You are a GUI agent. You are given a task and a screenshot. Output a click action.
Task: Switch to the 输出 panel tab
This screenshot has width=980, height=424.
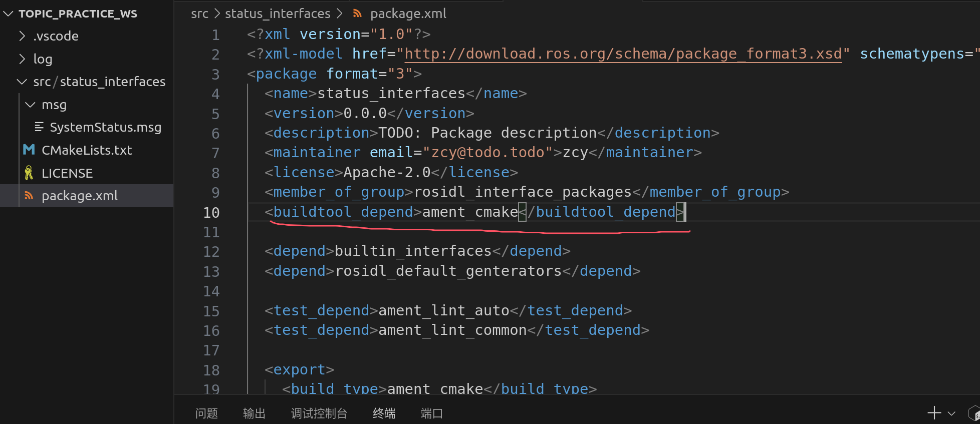(x=254, y=413)
